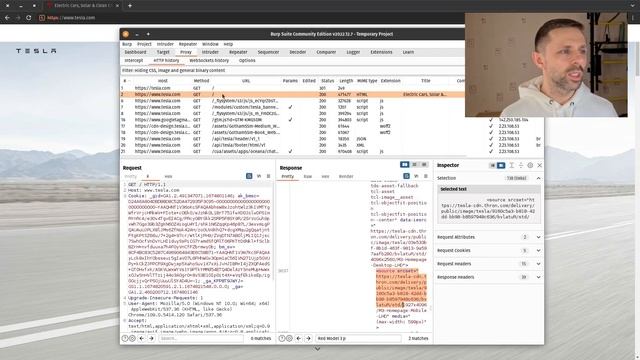Switch to the Dashboard tab
This screenshot has height=360, width=640.
(x=135, y=52)
